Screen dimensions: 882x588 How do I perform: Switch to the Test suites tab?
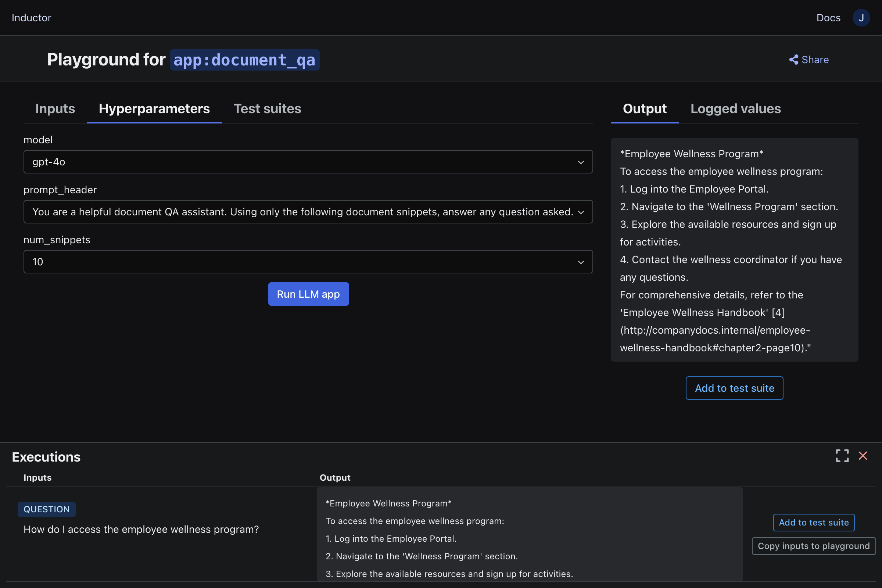tap(267, 108)
